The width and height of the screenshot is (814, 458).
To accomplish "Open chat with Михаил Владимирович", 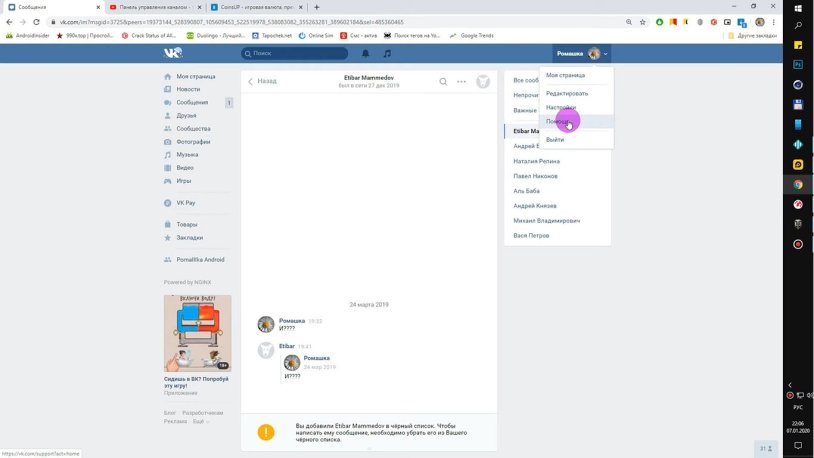I will [x=547, y=221].
